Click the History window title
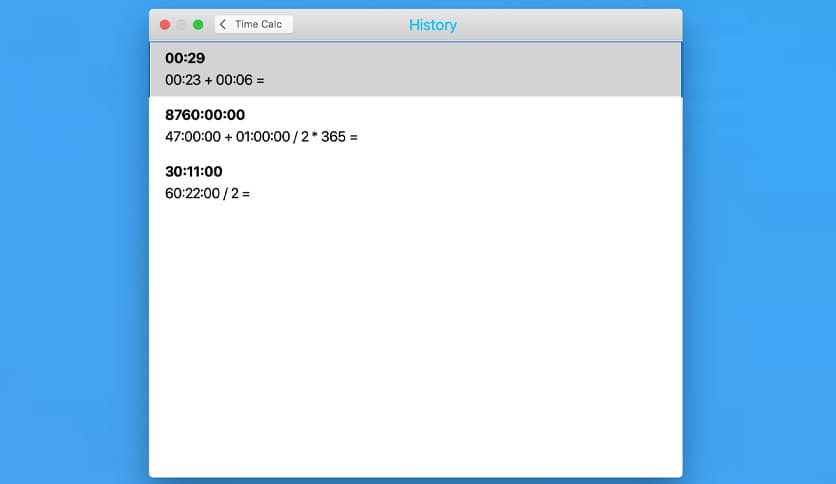The image size is (836, 484). tap(433, 25)
